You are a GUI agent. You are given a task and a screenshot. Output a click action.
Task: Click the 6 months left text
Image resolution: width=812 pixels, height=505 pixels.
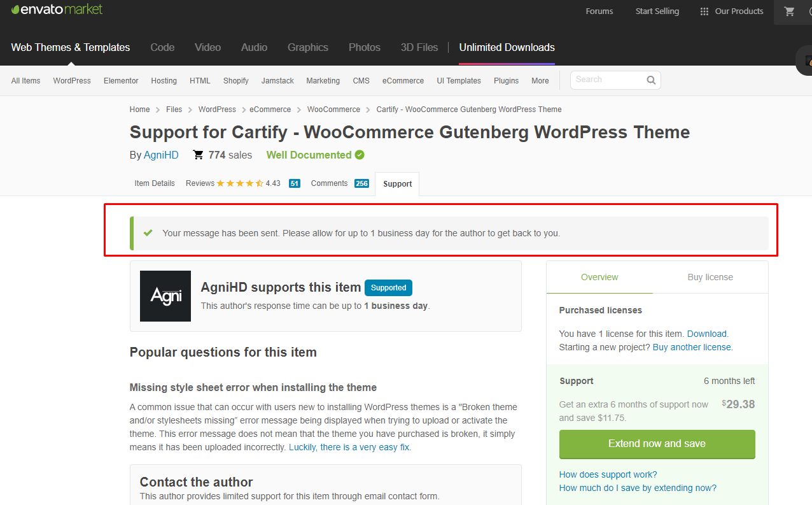click(729, 381)
